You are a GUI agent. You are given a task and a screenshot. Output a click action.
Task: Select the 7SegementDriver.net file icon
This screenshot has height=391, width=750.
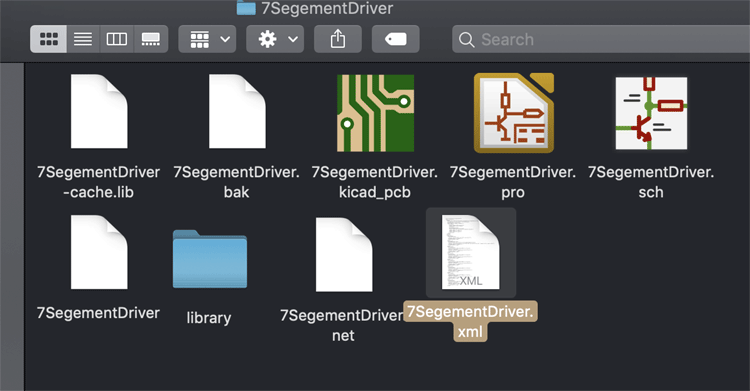click(344, 254)
